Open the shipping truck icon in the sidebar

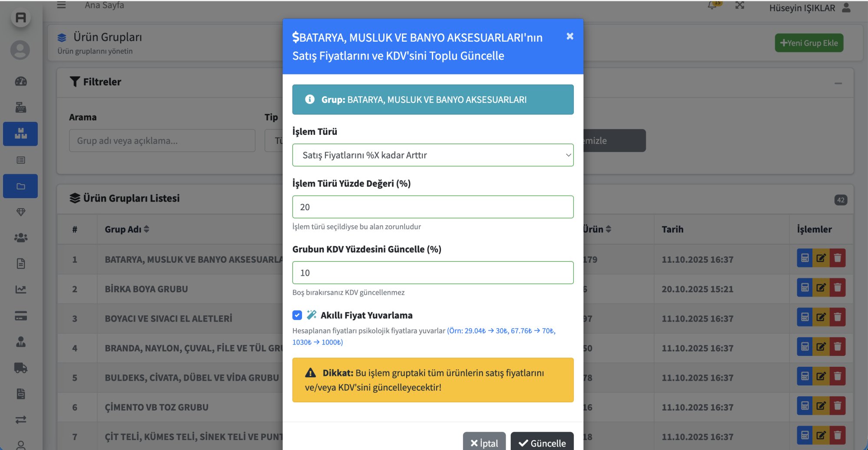(x=20, y=368)
